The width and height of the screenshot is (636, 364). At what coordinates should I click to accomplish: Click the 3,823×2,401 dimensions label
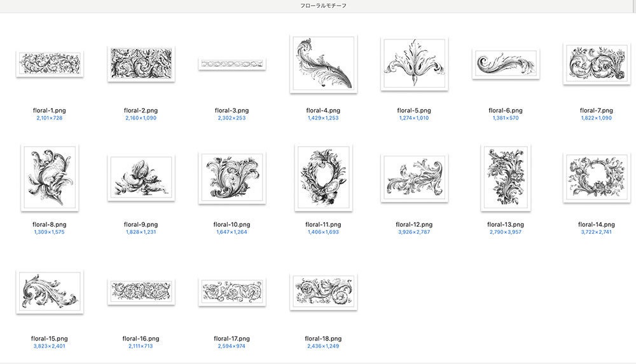(x=50, y=346)
